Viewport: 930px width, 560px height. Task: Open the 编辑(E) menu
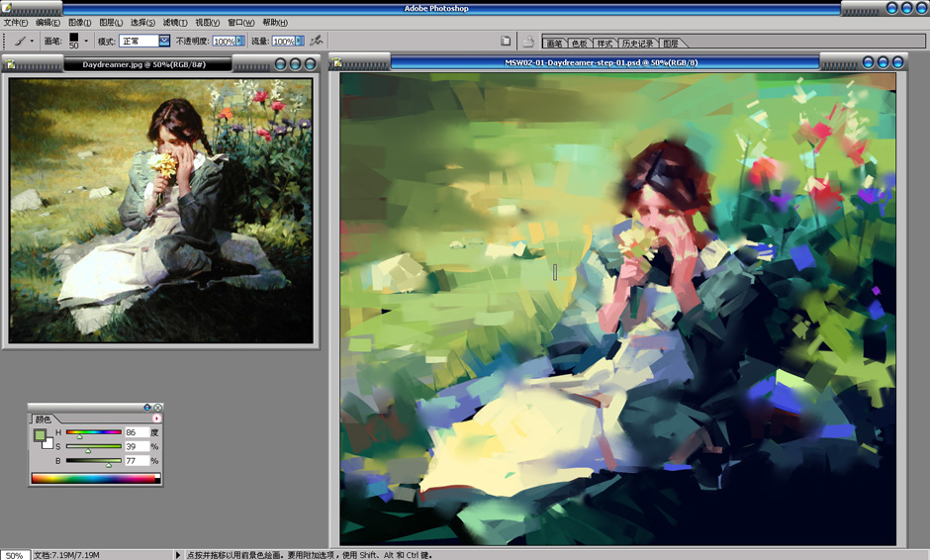(x=47, y=23)
